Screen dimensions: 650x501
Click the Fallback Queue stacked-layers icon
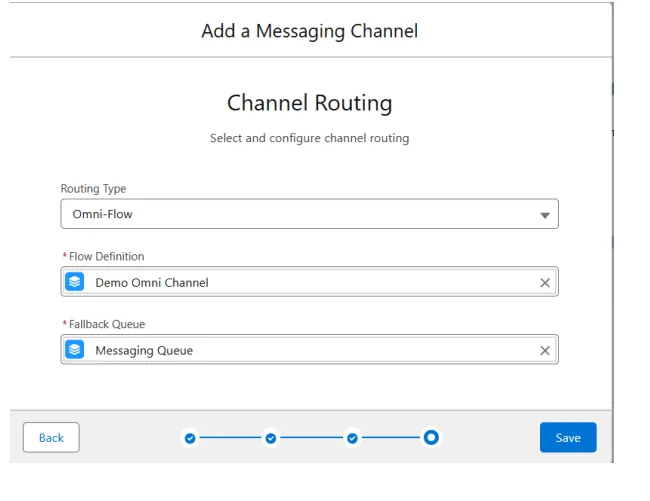coord(75,350)
